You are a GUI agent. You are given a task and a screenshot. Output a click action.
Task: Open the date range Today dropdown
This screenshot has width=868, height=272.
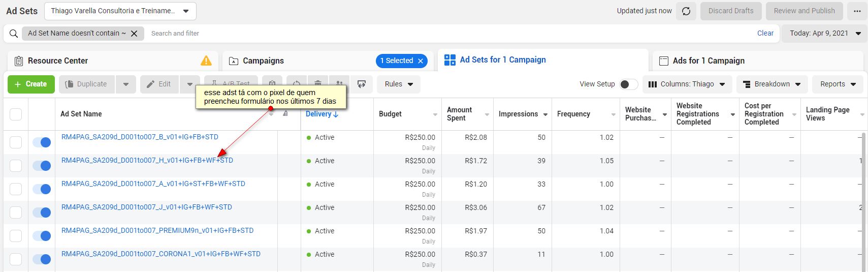825,34
